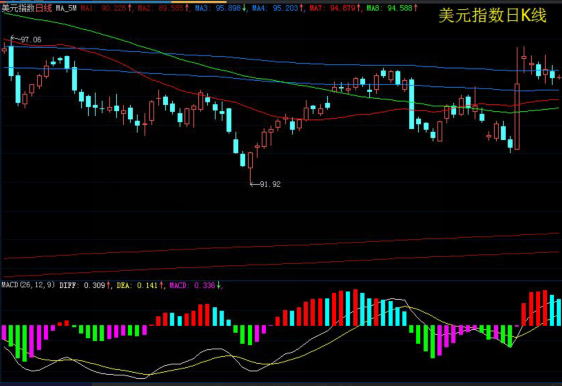Click the red up arrow after DIFF value
The width and height of the screenshot is (562, 386).
tap(109, 285)
